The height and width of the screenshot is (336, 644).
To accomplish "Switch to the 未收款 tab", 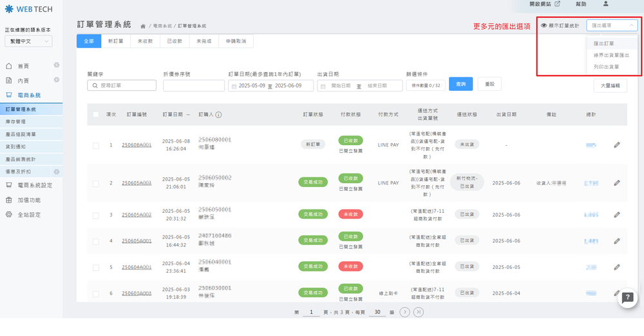I will tap(146, 41).
